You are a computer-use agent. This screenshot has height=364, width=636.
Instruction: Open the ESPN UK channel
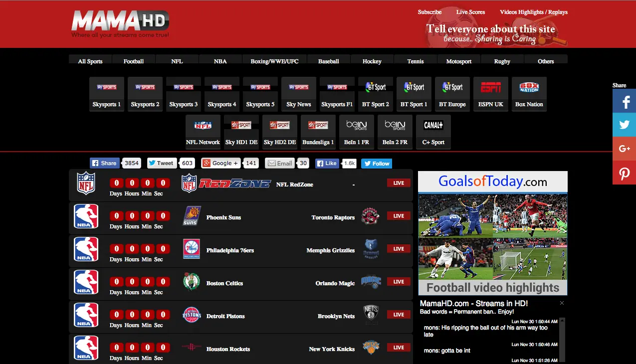point(491,94)
